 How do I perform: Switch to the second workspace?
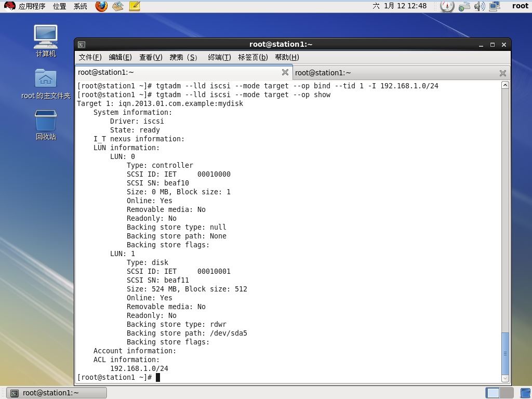[506, 393]
